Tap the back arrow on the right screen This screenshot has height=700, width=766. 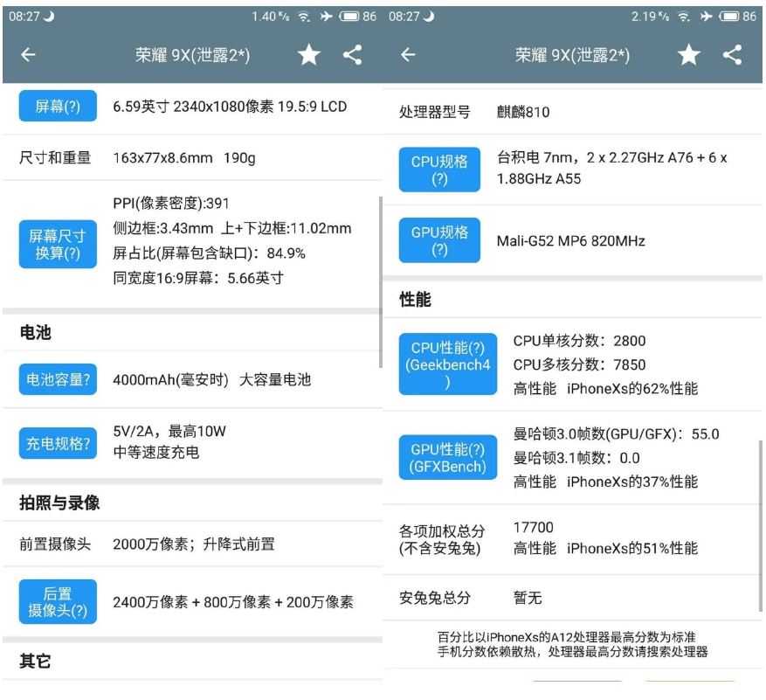pyautogui.click(x=408, y=55)
